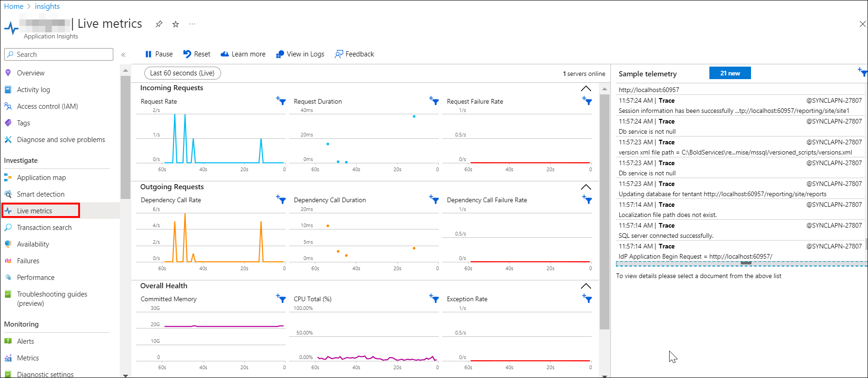Filter the Request Duration chart
This screenshot has height=378, width=868.
pos(434,100)
